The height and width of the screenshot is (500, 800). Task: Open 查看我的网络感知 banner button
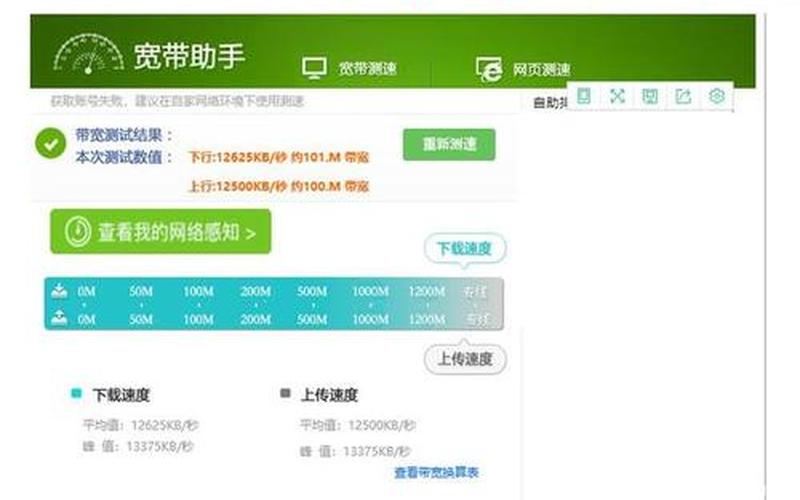tap(161, 232)
